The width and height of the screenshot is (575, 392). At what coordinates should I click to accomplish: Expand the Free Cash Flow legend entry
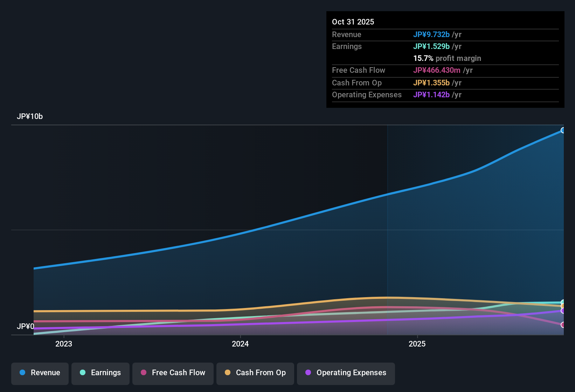[x=173, y=373]
